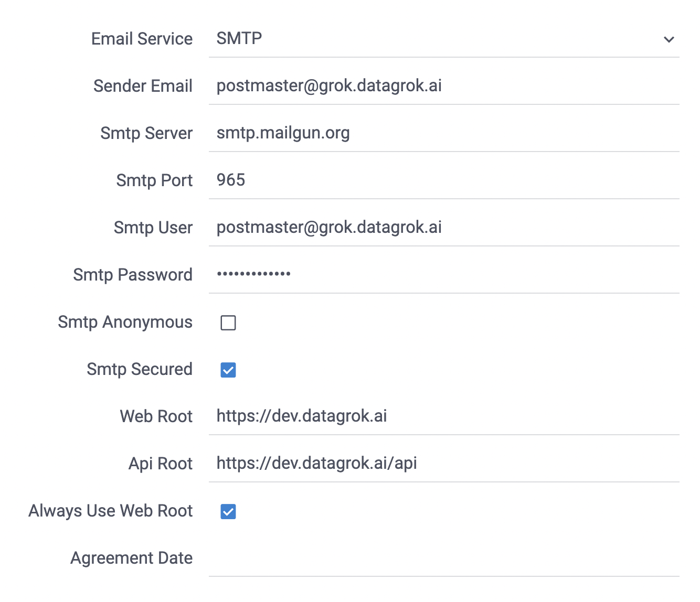Click postmaster@grok.datagrok.ai sender address
Image resolution: width=700 pixels, height=602 pixels.
(329, 85)
